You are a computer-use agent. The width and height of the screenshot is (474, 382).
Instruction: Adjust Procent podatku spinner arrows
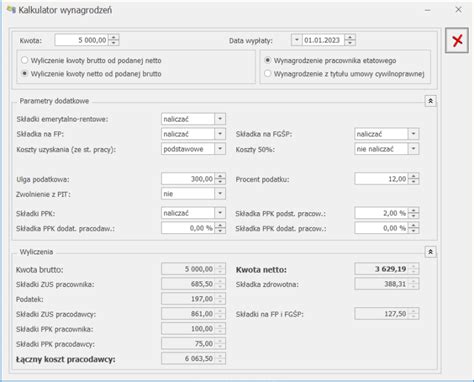413,179
